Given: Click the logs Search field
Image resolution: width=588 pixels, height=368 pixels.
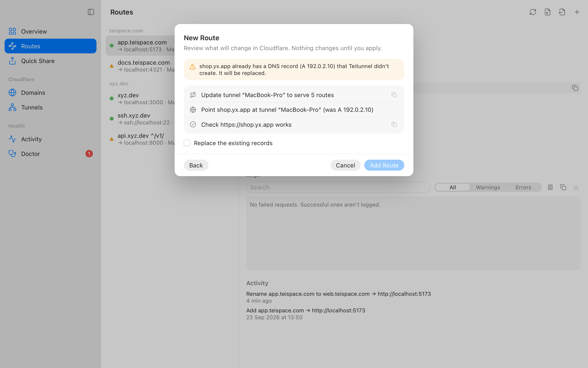Looking at the screenshot, I should pyautogui.click(x=338, y=187).
